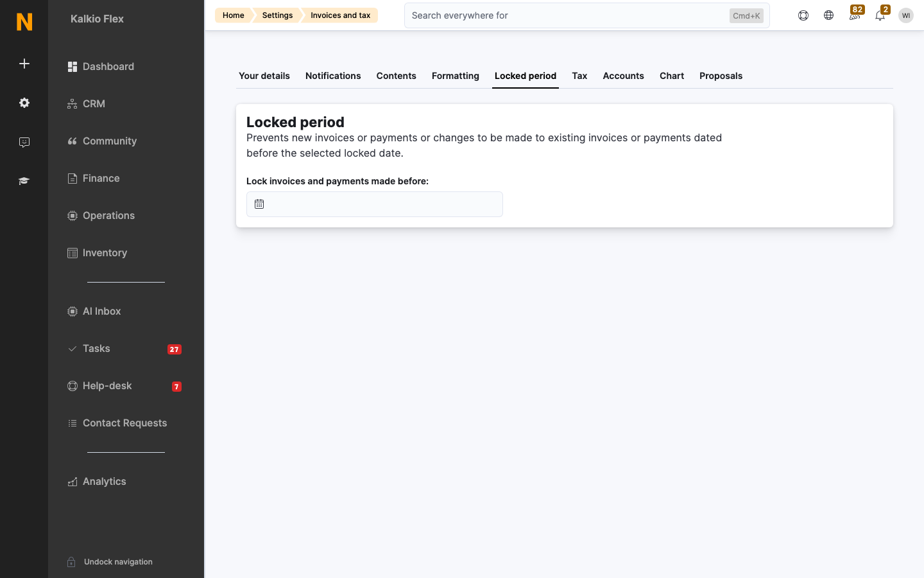Switch to the Chart tab

point(672,76)
